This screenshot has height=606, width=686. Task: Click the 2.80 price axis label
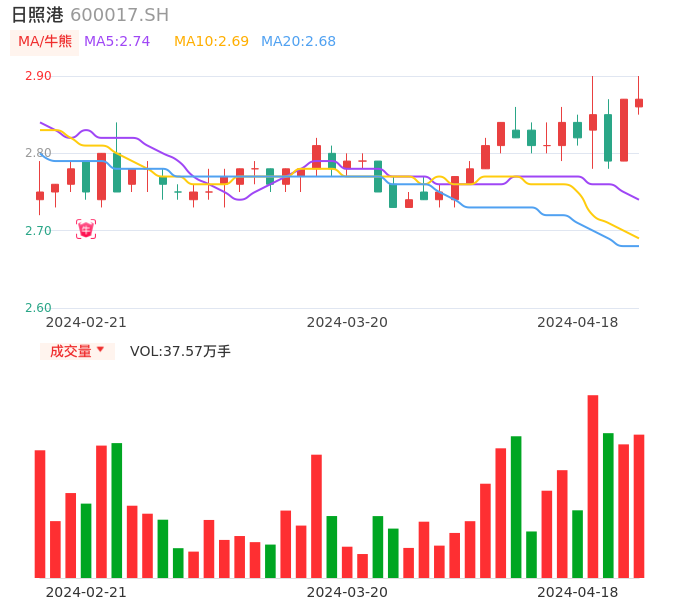(x=38, y=153)
